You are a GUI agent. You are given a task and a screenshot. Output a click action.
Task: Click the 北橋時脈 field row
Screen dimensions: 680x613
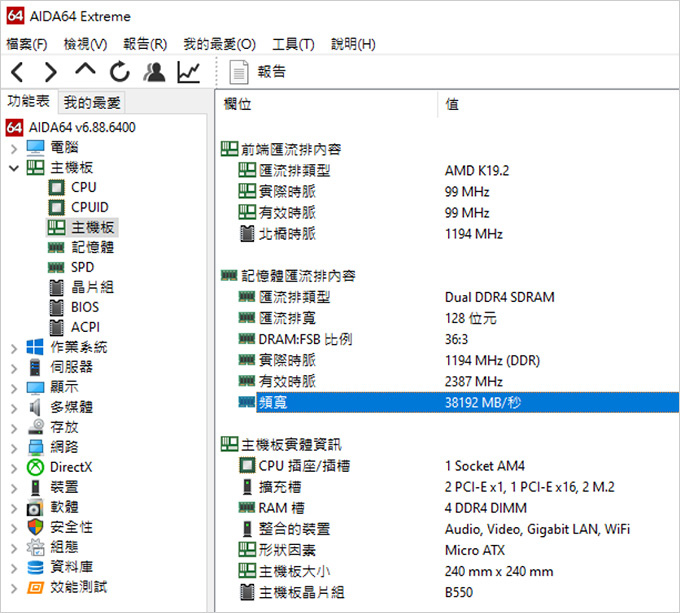tap(458, 234)
